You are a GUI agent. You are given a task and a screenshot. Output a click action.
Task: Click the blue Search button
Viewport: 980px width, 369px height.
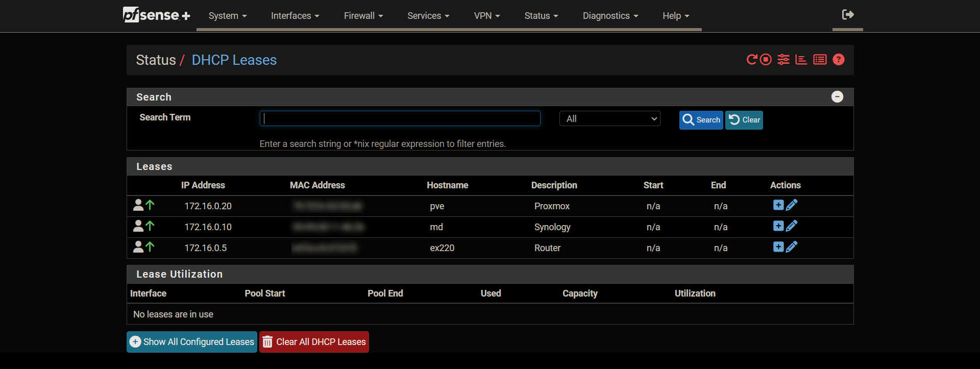coord(701,120)
